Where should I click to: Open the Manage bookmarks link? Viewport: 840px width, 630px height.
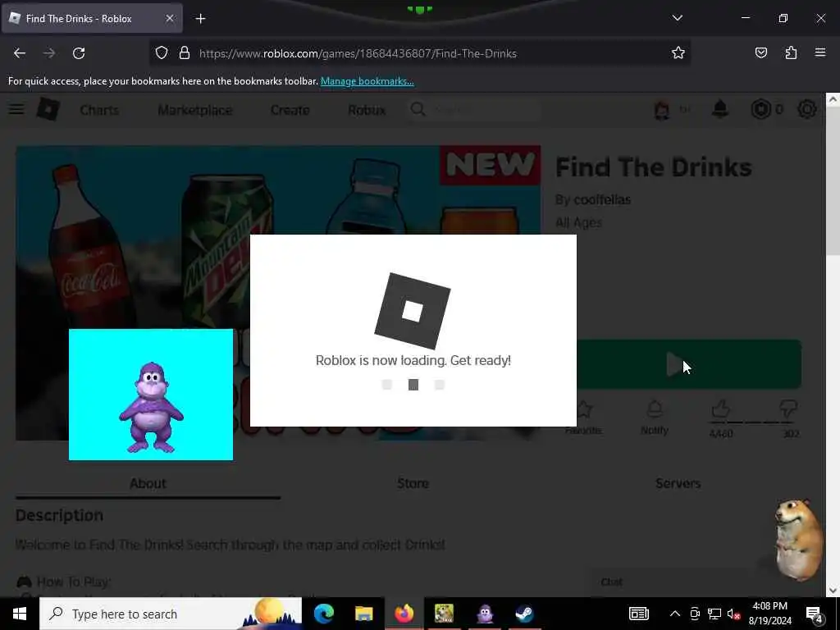(x=367, y=81)
